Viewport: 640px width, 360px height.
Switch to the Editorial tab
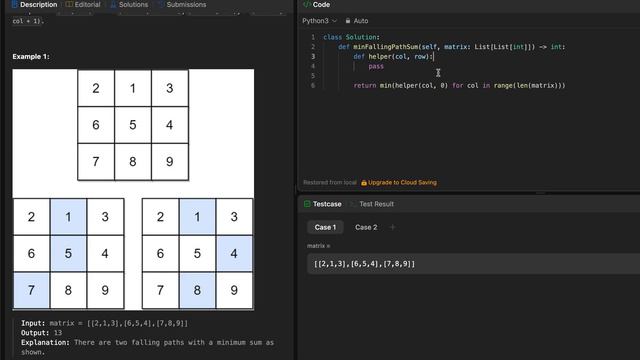(83, 4)
